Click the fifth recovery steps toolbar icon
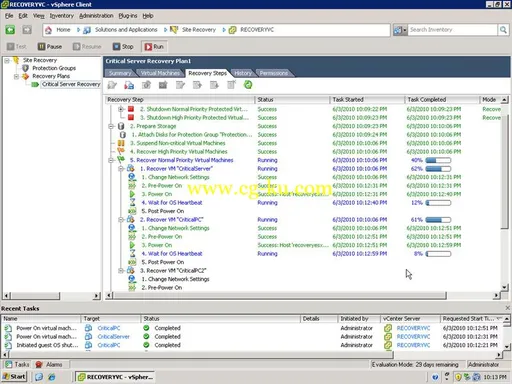The width and height of the screenshot is (512, 384). (x=180, y=85)
